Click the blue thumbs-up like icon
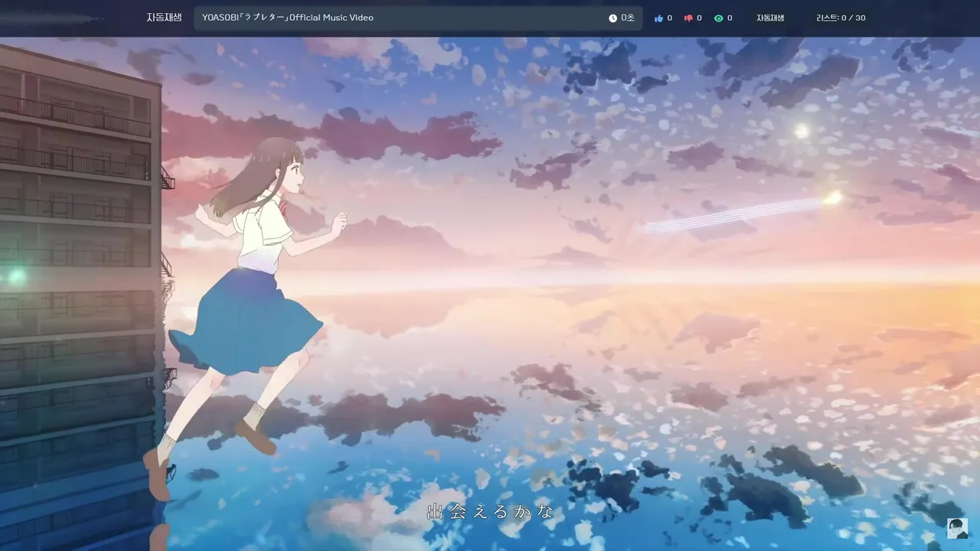This screenshot has height=551, width=980. (658, 18)
